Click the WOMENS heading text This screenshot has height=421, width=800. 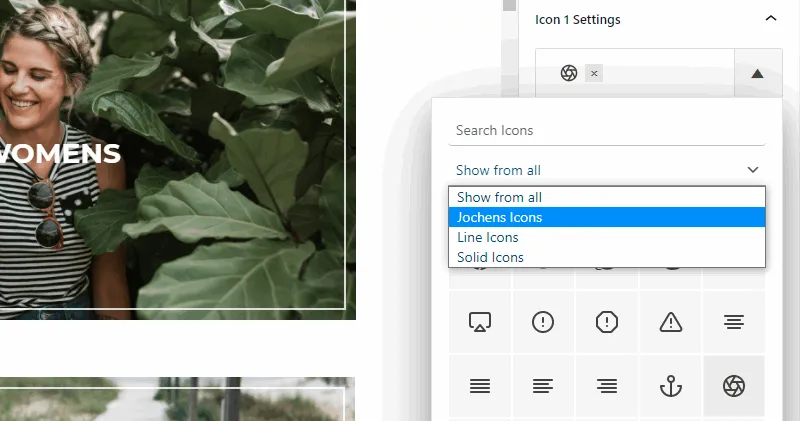click(x=60, y=154)
